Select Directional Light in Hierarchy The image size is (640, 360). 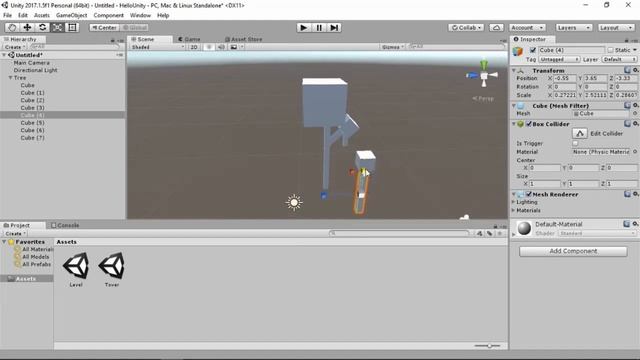(36, 70)
